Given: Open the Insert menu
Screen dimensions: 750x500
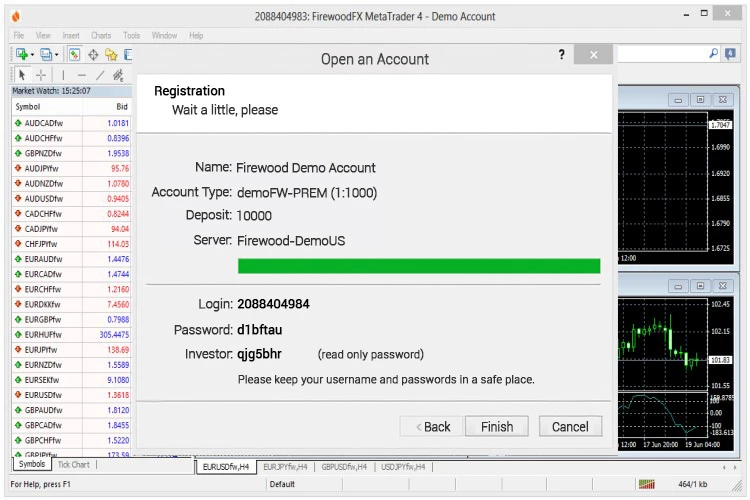Looking at the screenshot, I should [x=71, y=35].
